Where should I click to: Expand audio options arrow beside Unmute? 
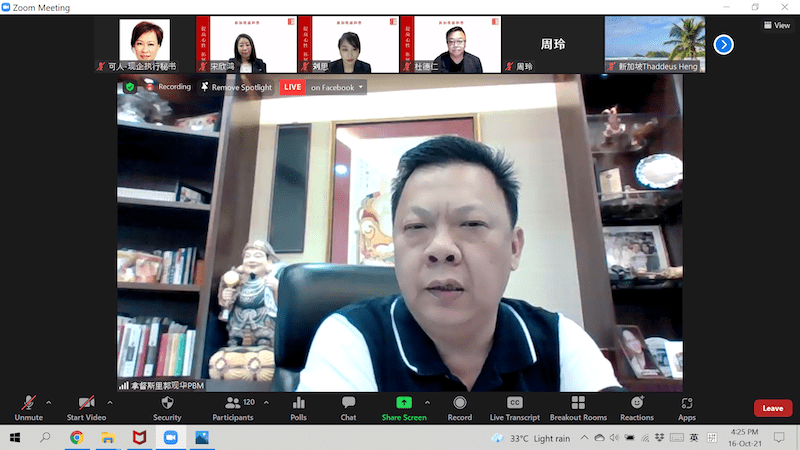(49, 403)
